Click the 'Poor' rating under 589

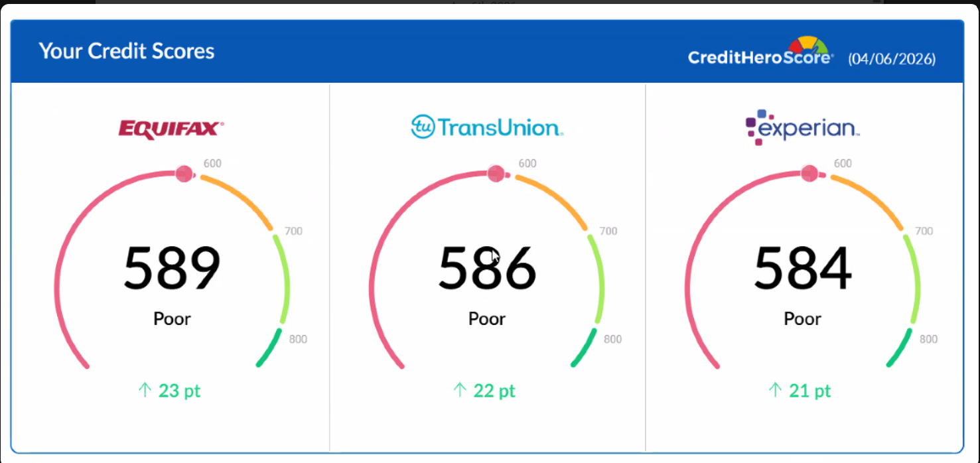172,319
